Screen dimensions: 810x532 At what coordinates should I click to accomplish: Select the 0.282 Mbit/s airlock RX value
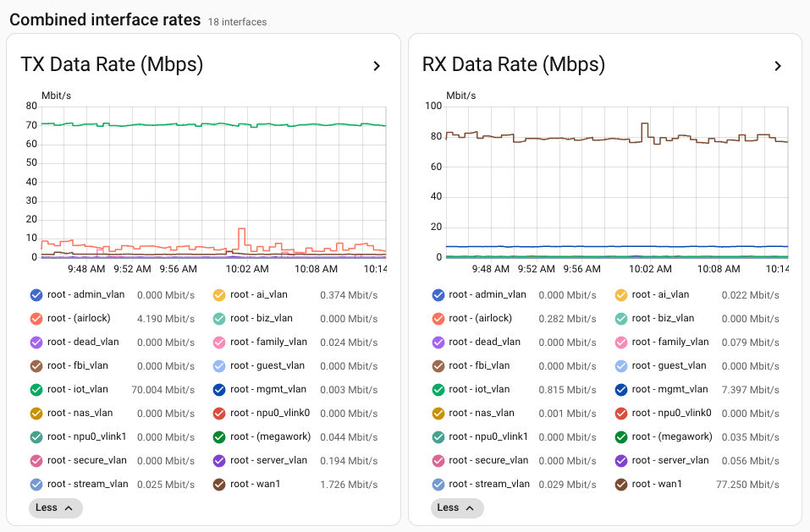click(x=567, y=319)
